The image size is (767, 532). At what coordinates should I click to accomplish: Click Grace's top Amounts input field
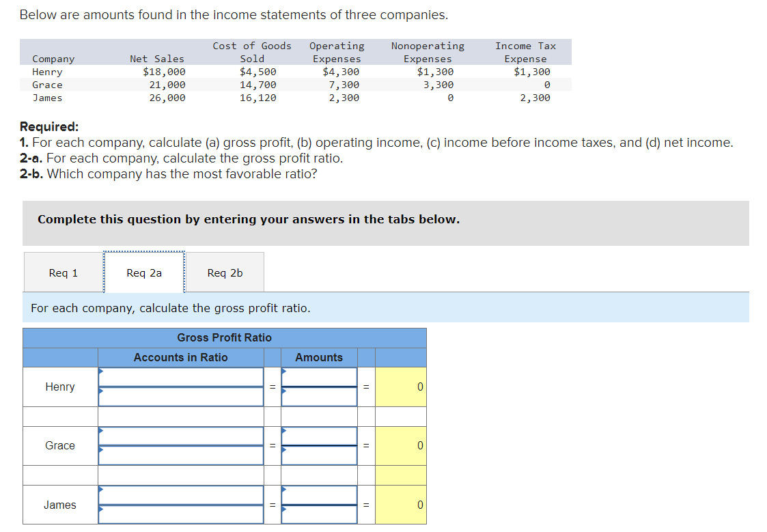(x=319, y=436)
